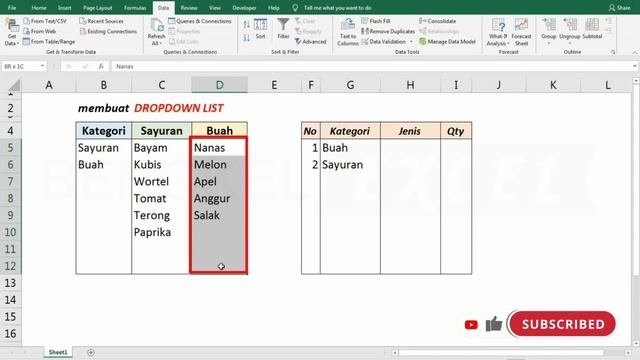Open the File tab

(x=12, y=8)
